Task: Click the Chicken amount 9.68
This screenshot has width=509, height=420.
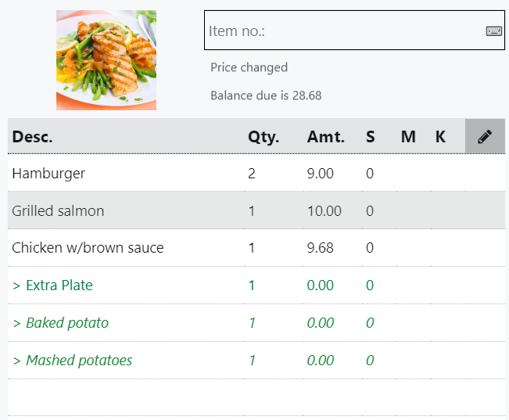Action: [x=321, y=248]
